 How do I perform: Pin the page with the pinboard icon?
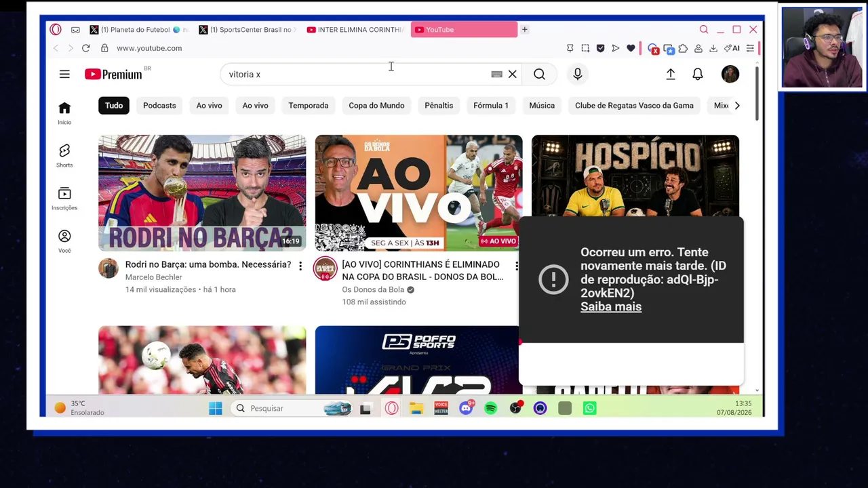click(x=570, y=48)
